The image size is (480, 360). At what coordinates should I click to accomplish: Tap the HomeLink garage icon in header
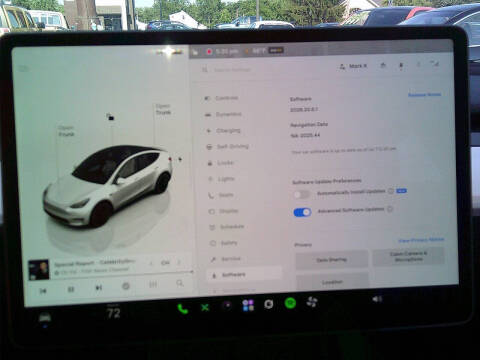(383, 65)
